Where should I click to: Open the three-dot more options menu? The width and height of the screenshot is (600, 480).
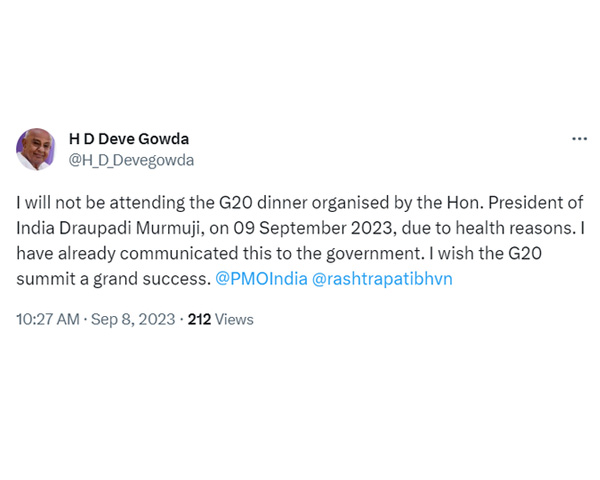(579, 139)
